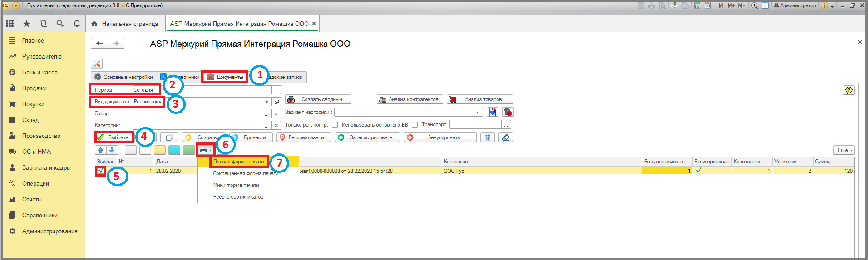The height and width of the screenshot is (260, 868).
Task: Click the M- memory subtract button
Action: [x=741, y=5]
